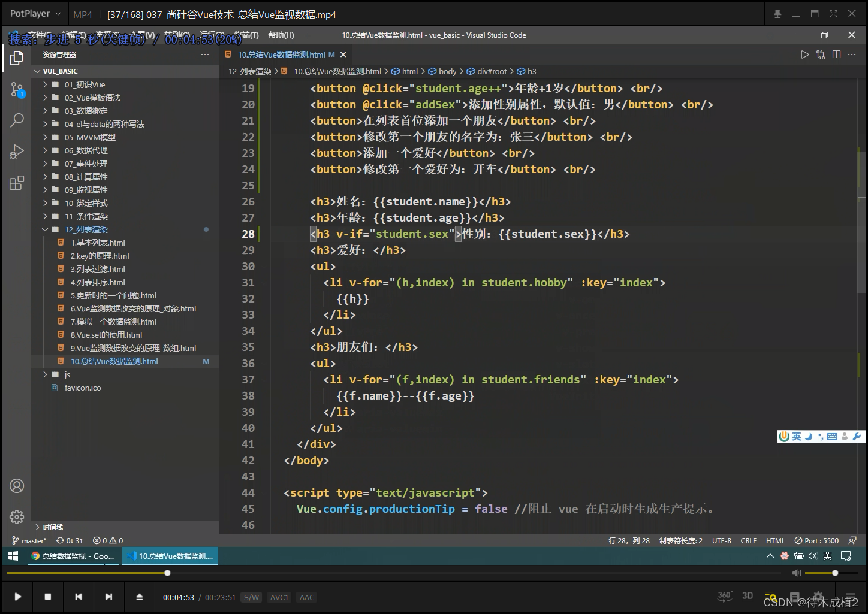Viewport: 868px width, 614px height.
Task: Open file 1.基本列表.html
Action: pos(98,243)
